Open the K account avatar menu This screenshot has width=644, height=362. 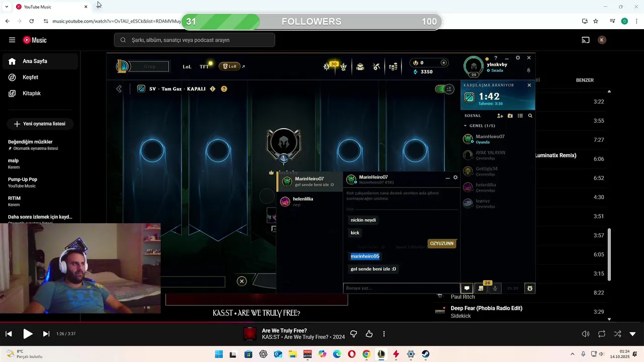point(602,40)
